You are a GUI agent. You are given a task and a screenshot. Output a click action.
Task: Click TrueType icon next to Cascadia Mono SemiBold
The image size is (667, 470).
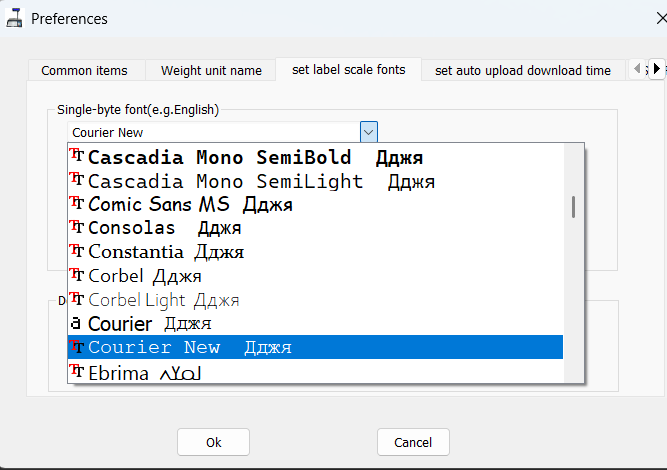(77, 155)
